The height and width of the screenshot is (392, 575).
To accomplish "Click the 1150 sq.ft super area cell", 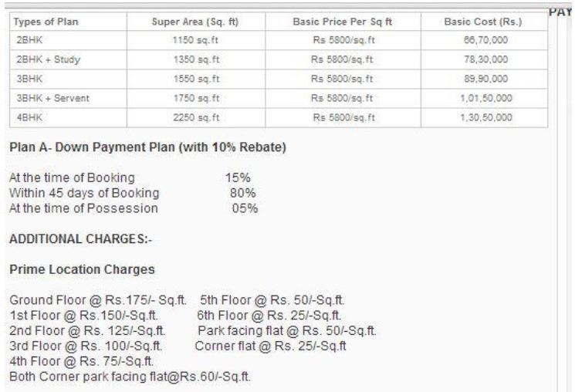I will coord(197,40).
